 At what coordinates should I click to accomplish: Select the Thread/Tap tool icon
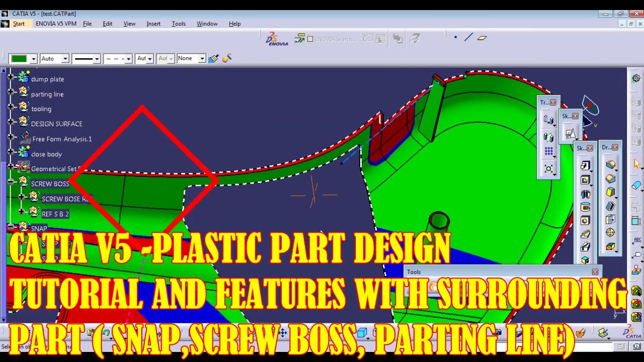pos(610,233)
